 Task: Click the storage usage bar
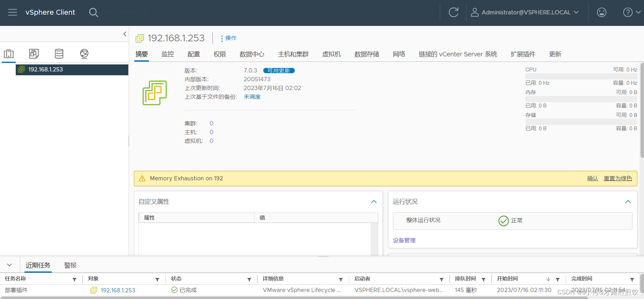[581, 122]
